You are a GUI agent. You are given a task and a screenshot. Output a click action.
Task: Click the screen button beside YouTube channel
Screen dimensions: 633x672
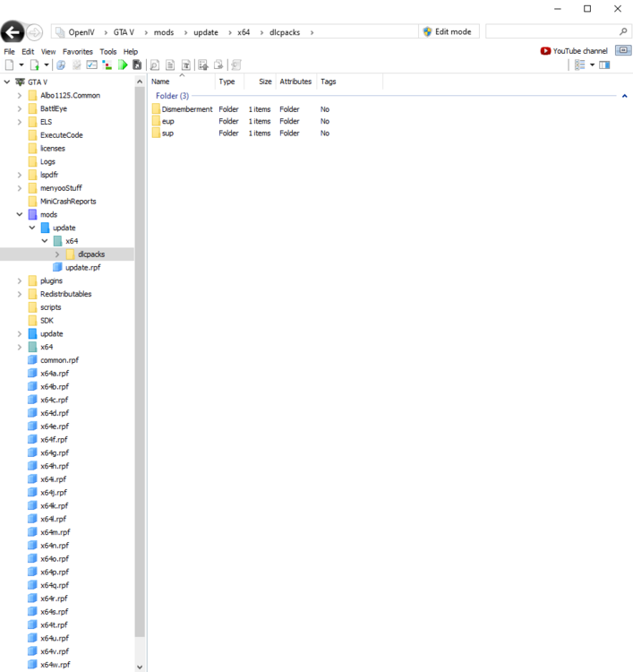pyautogui.click(x=623, y=50)
